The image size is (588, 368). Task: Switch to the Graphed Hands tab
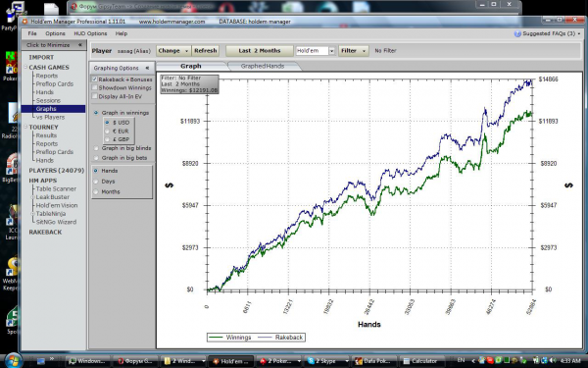[x=263, y=66]
